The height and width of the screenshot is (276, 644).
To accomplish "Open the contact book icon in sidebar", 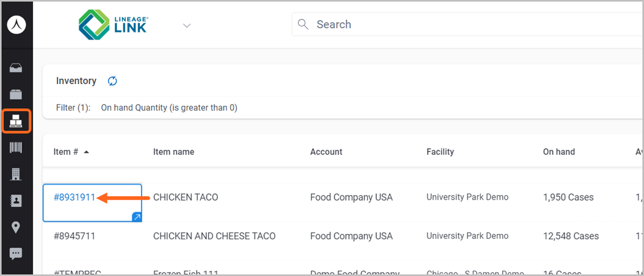I will [16, 201].
